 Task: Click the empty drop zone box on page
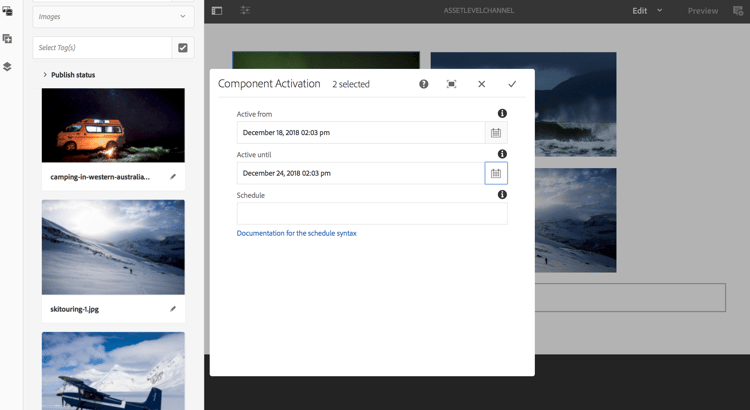coord(630,297)
